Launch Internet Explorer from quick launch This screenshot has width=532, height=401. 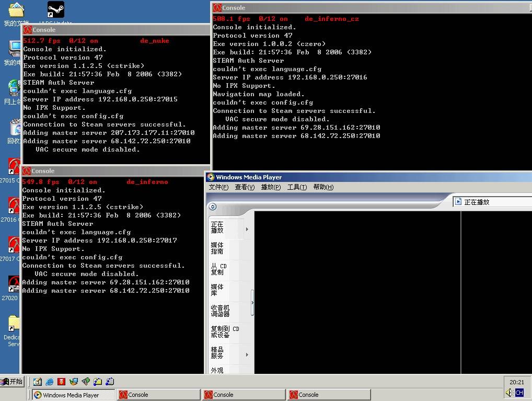(x=50, y=382)
